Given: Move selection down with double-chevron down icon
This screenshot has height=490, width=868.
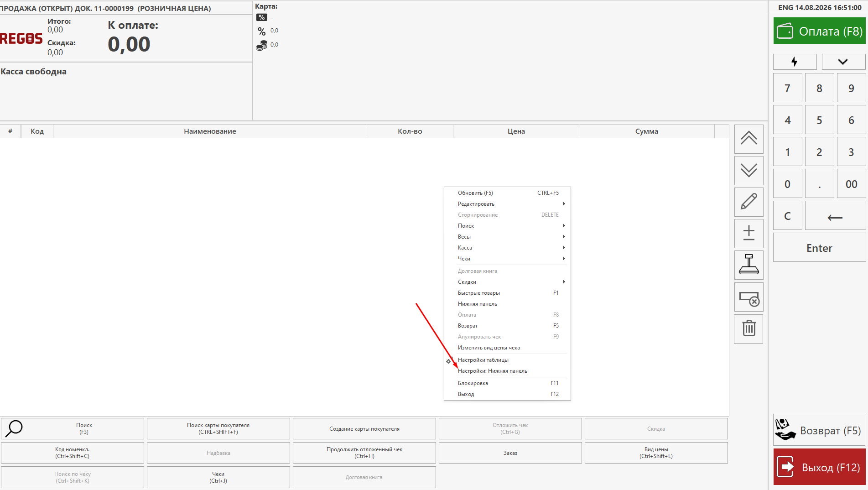Looking at the screenshot, I should coord(748,171).
